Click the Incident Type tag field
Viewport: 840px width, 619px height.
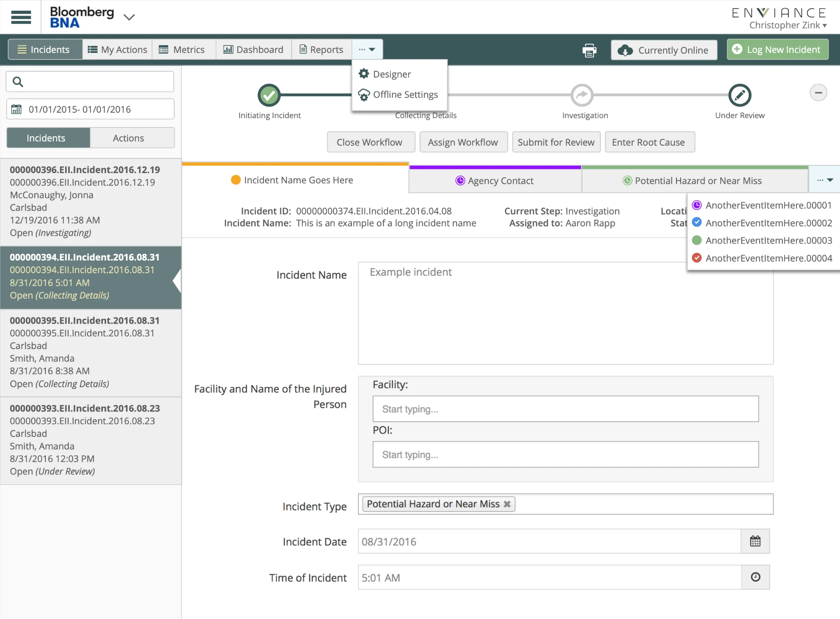coord(566,504)
